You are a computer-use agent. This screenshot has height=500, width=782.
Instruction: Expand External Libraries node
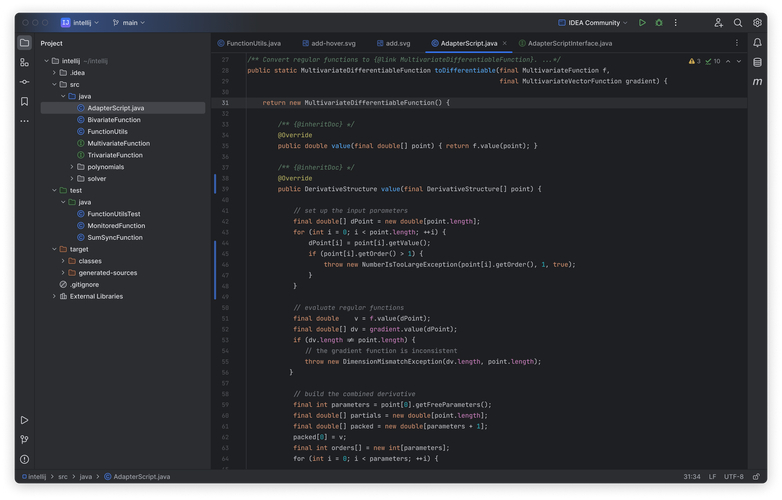pyautogui.click(x=54, y=297)
